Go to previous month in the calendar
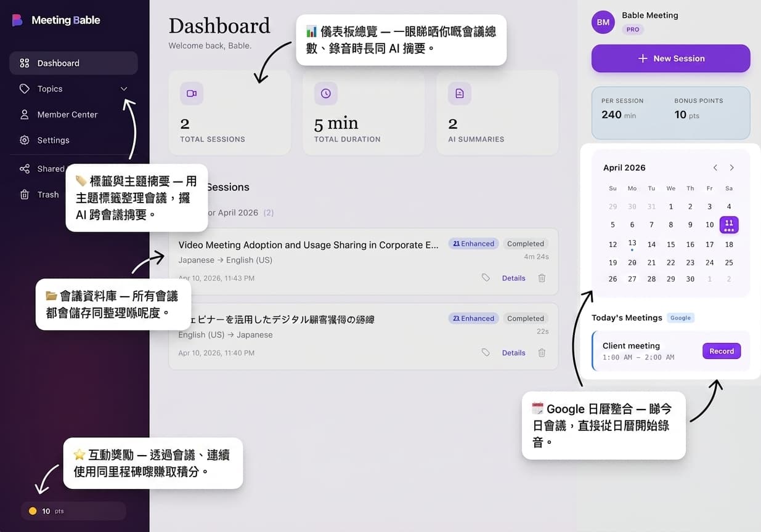Viewport: 761px width, 532px height. tap(715, 167)
